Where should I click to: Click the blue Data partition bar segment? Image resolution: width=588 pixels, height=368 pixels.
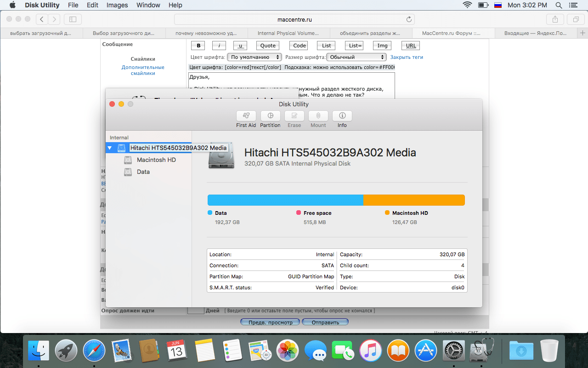point(285,200)
